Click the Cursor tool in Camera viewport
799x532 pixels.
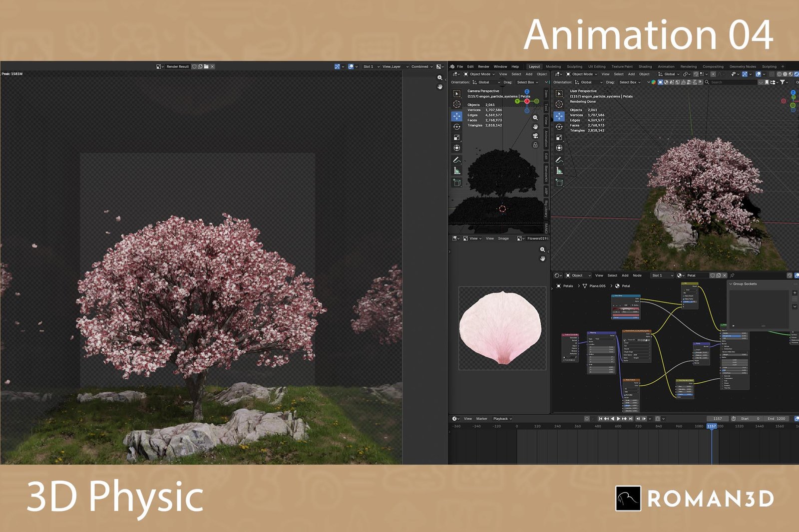tap(456, 104)
